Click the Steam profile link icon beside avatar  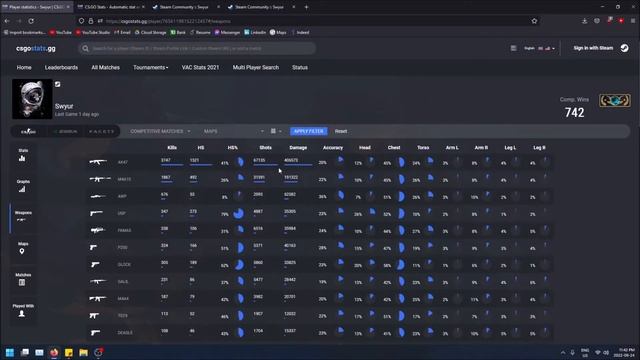pos(58,84)
